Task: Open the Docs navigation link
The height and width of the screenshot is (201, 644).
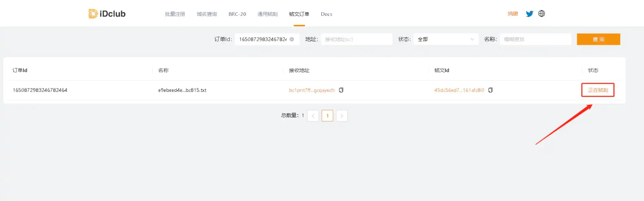Action: tap(326, 14)
